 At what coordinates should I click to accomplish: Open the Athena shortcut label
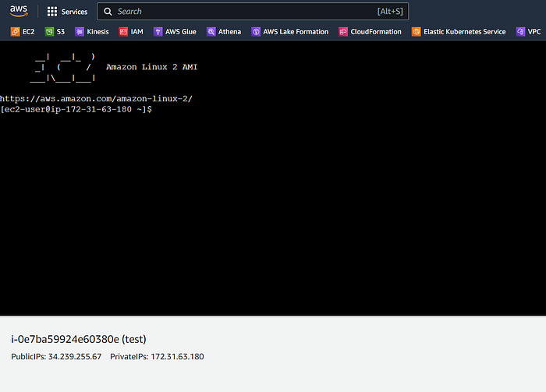[229, 32]
